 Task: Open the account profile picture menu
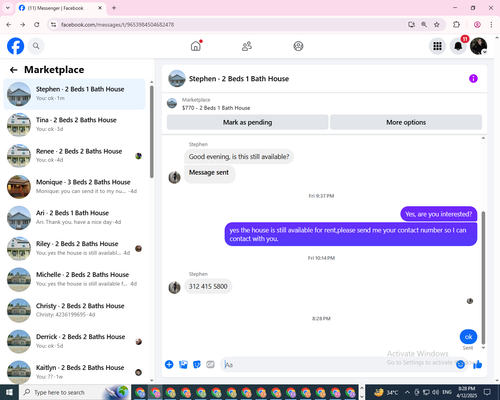(479, 46)
